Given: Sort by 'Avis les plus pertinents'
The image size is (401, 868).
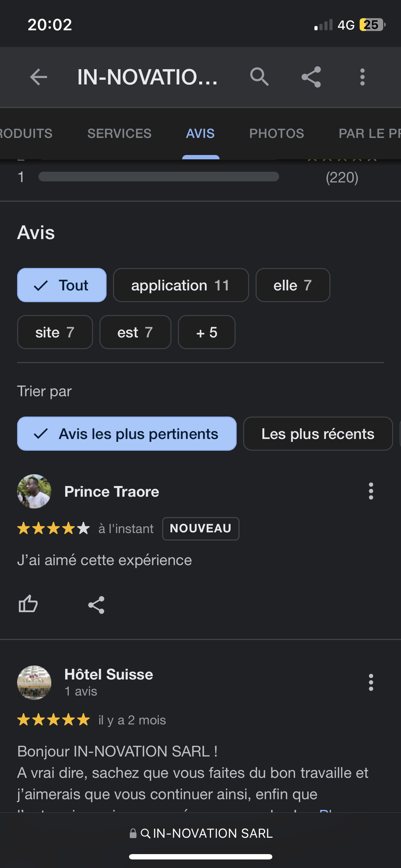Looking at the screenshot, I should [127, 434].
